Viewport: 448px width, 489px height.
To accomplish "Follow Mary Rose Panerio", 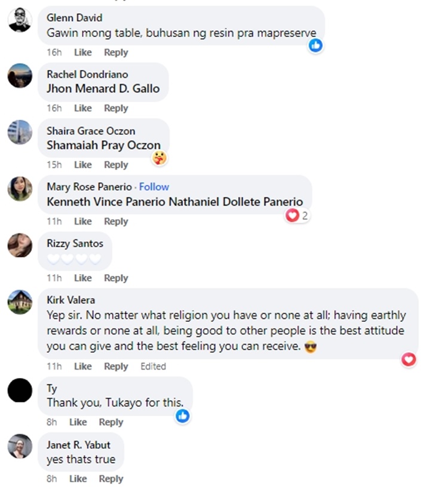I will (x=154, y=187).
